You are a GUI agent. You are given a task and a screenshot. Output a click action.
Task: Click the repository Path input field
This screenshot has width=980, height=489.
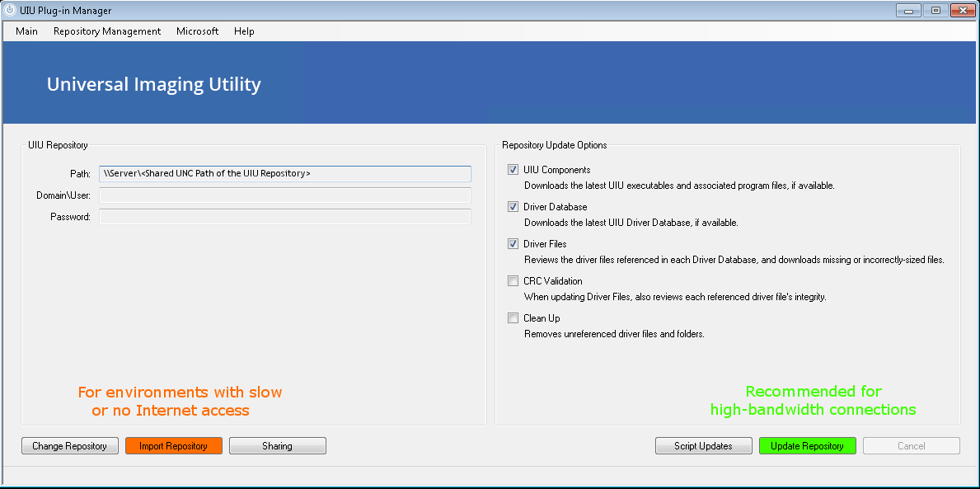click(x=285, y=174)
